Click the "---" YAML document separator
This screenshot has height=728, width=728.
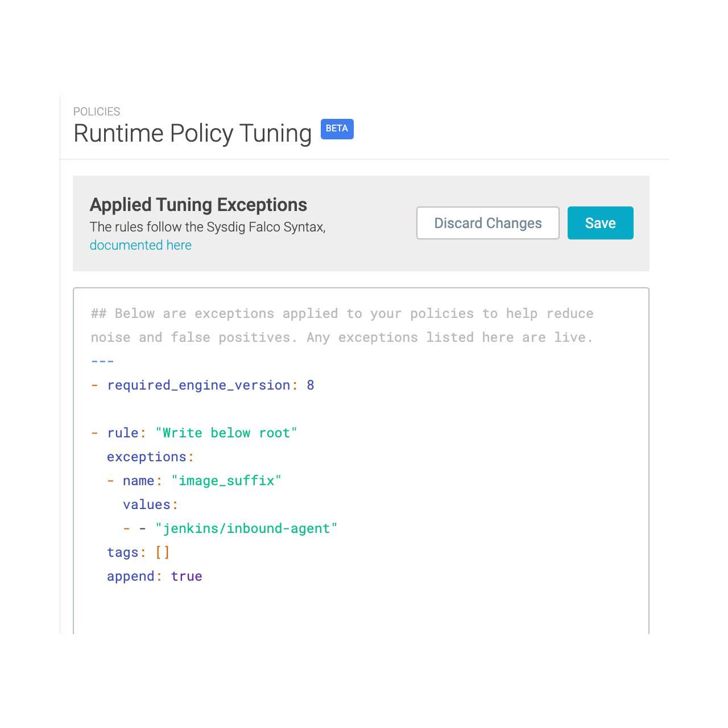[102, 361]
